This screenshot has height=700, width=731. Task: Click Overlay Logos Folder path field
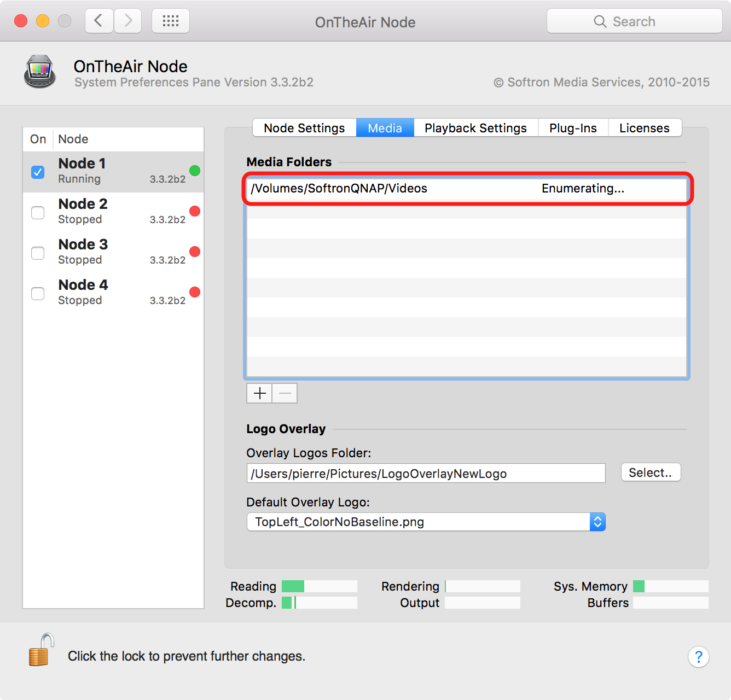pos(426,473)
